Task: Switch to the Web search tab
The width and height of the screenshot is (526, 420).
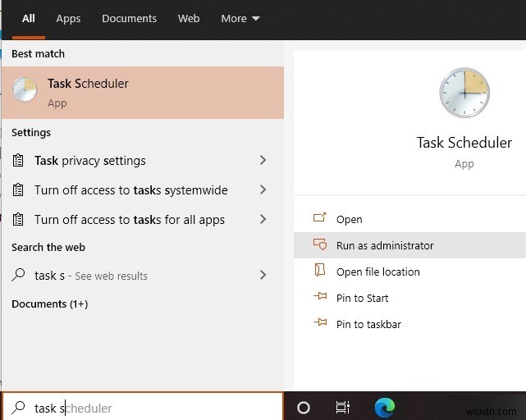Action: [x=189, y=18]
